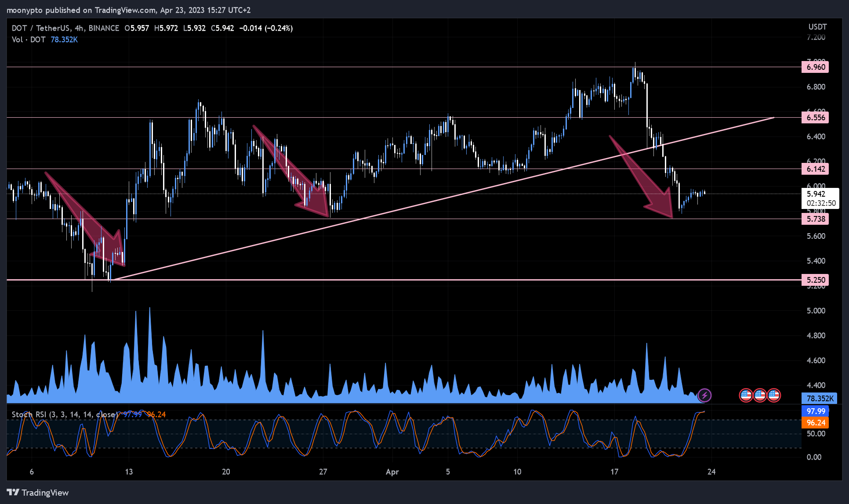Click the 20 date label on time axis
849x504 pixels.
pos(226,472)
